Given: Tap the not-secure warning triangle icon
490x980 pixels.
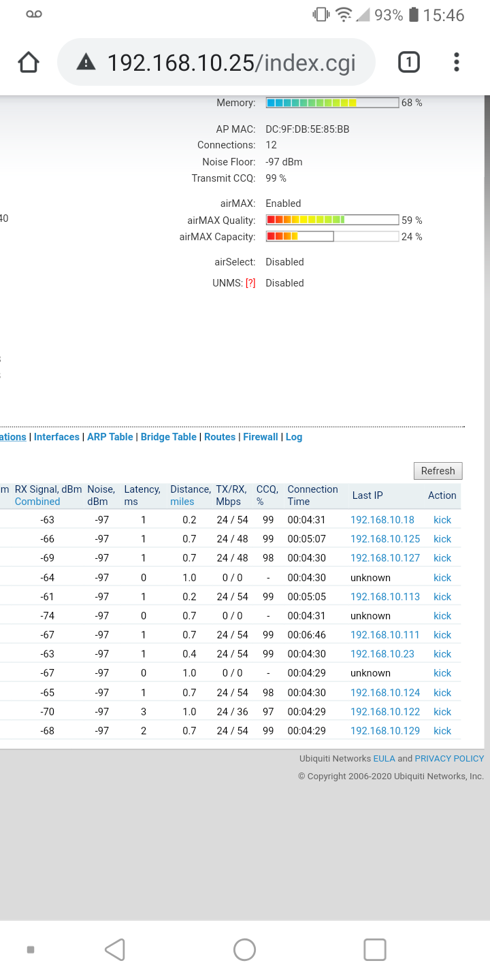Looking at the screenshot, I should pyautogui.click(x=86, y=63).
